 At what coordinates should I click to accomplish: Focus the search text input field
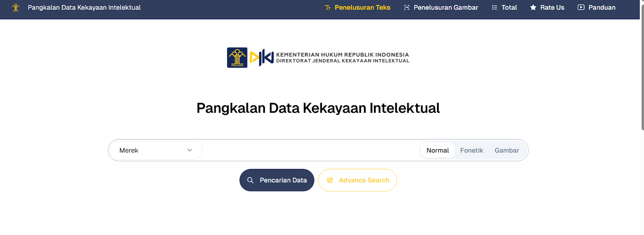pos(310,150)
